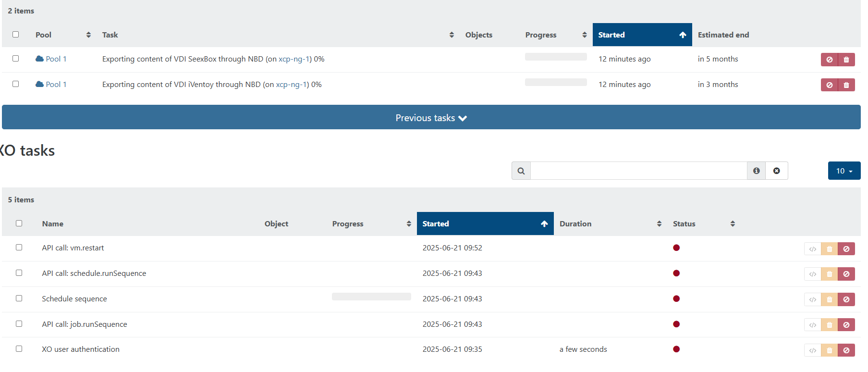Open filter help info icon
Image resolution: width=868 pixels, height=372 pixels.
pyautogui.click(x=756, y=171)
